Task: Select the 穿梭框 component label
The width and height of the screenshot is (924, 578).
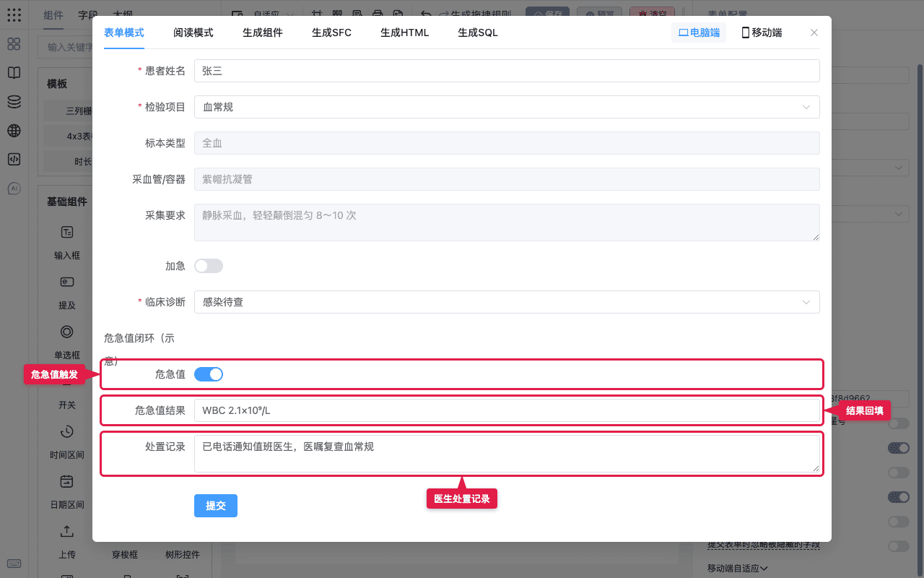Action: pos(125,555)
